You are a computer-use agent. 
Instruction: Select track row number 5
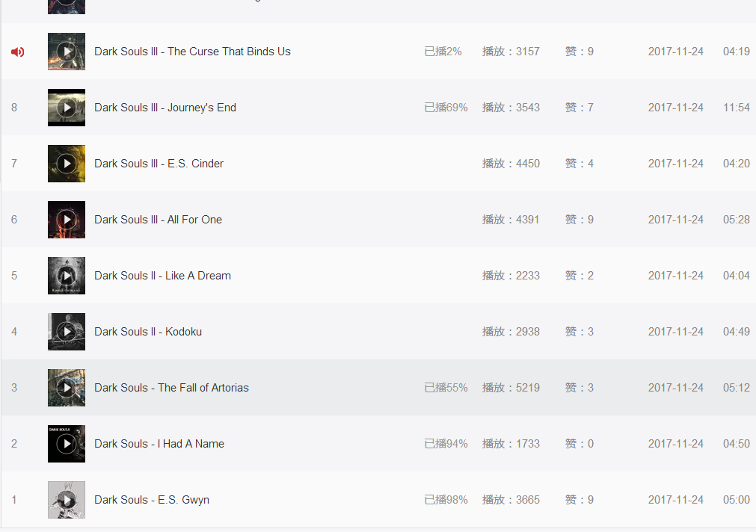(x=378, y=276)
